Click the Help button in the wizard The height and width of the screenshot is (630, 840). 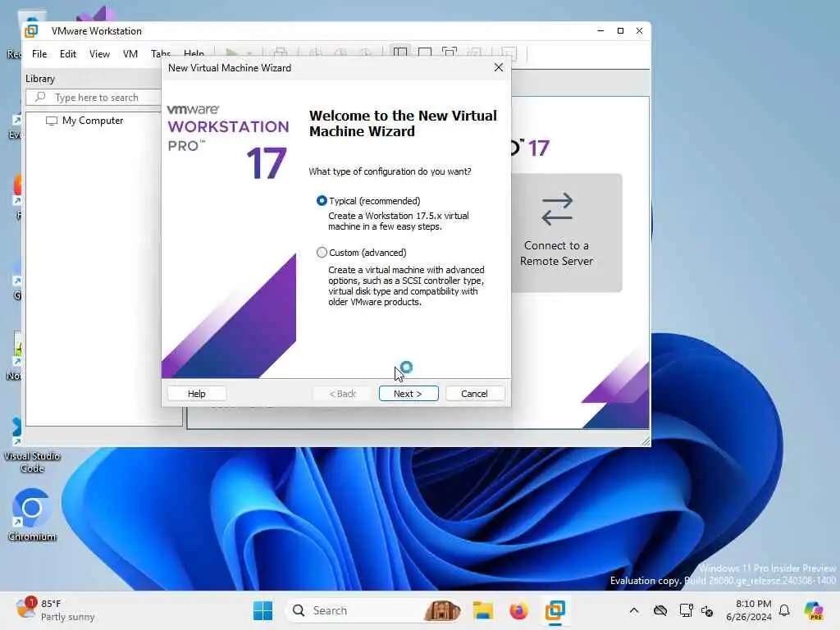197,394
